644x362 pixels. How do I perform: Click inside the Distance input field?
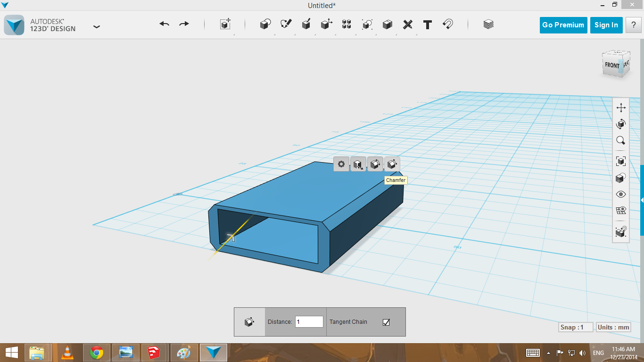pos(309,322)
